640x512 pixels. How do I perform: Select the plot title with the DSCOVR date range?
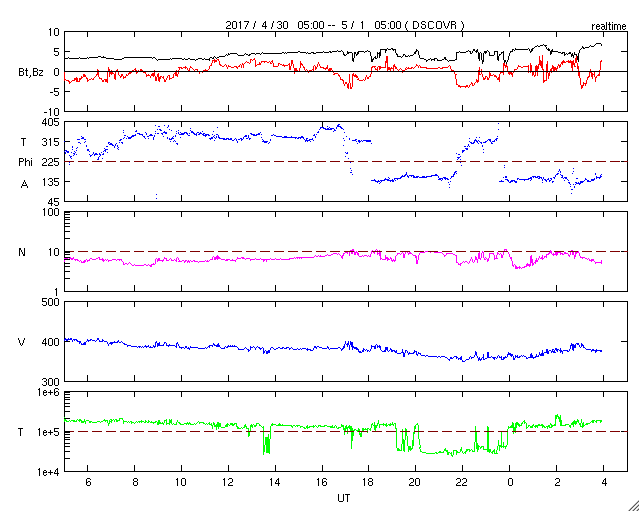click(x=345, y=25)
